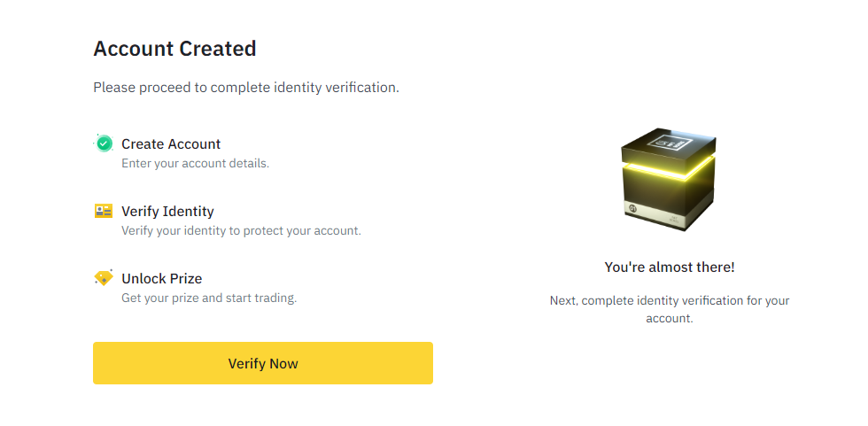Screen dimensions: 868x426
Task: Click the green checkmark icon beside Create Account
Action: [104, 143]
